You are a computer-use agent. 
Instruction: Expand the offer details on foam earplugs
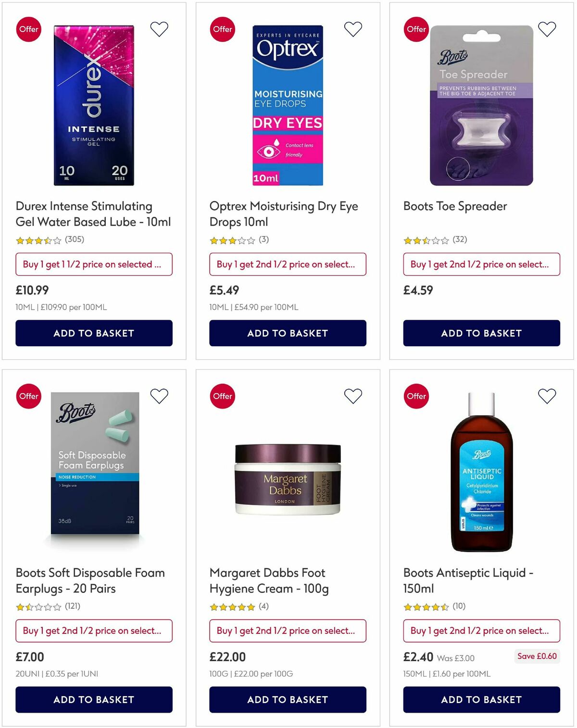coord(94,631)
